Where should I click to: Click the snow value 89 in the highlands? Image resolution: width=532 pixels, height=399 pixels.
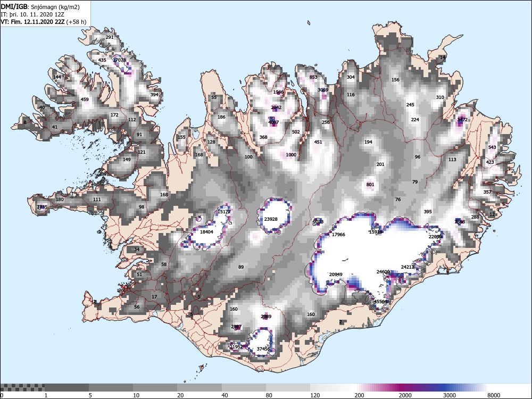[x=241, y=267]
